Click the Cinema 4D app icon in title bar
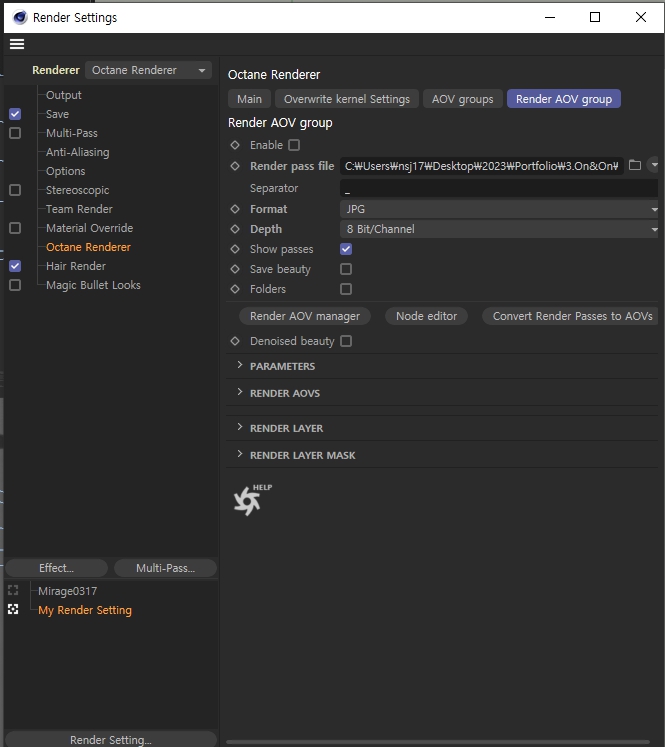665x747 pixels. 20,18
